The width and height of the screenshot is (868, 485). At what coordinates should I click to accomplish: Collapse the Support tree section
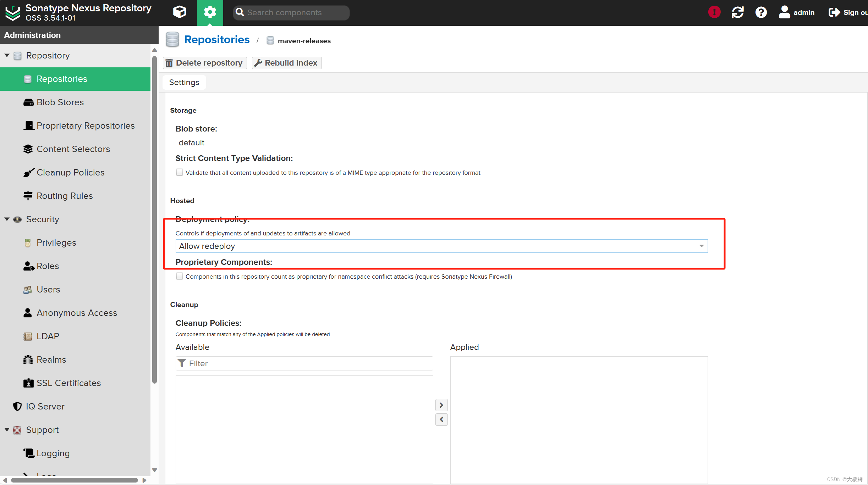coord(7,430)
